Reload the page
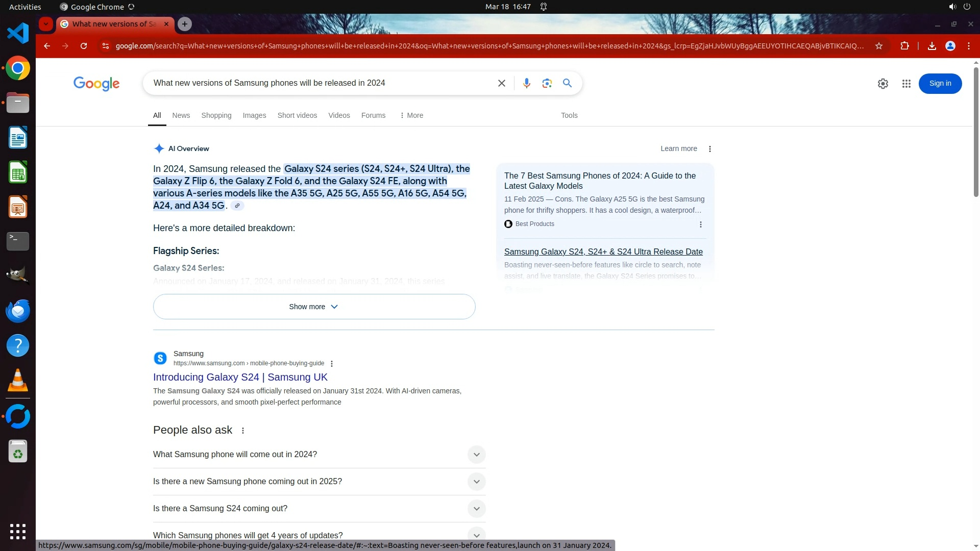This screenshot has height=551, width=980. [x=84, y=46]
